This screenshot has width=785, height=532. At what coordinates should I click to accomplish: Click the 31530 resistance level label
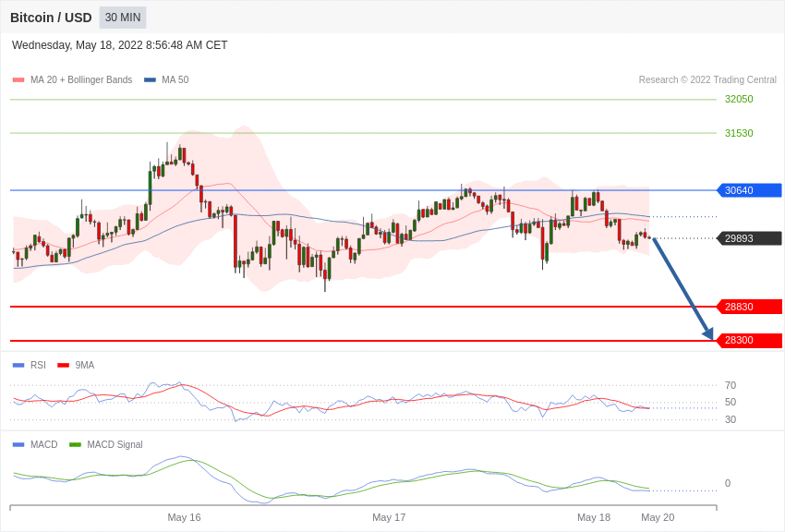point(739,133)
